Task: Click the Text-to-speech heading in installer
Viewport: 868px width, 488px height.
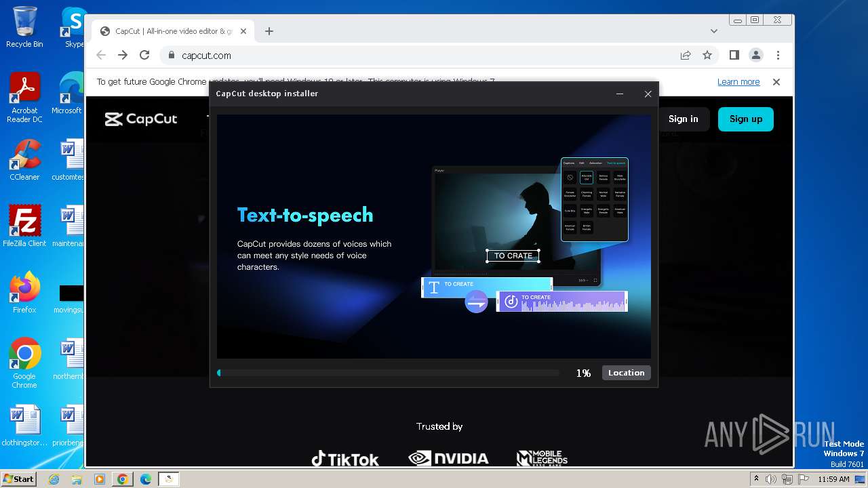Action: click(x=305, y=216)
